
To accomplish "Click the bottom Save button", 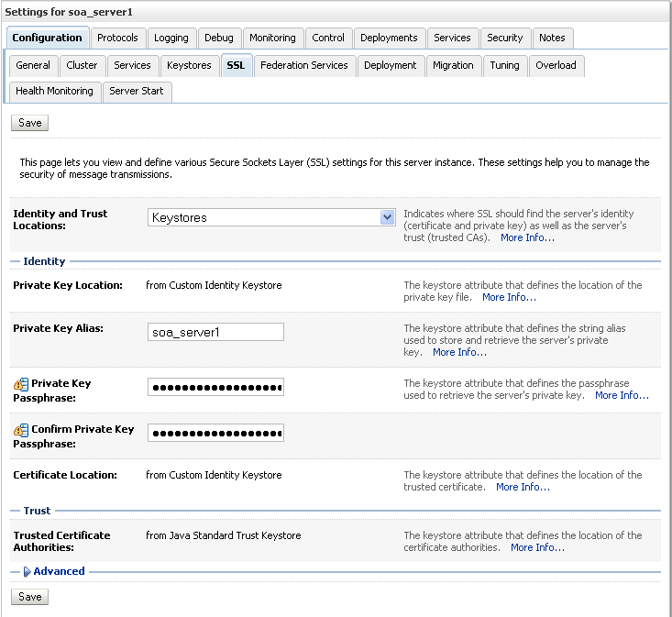I will click(x=29, y=597).
